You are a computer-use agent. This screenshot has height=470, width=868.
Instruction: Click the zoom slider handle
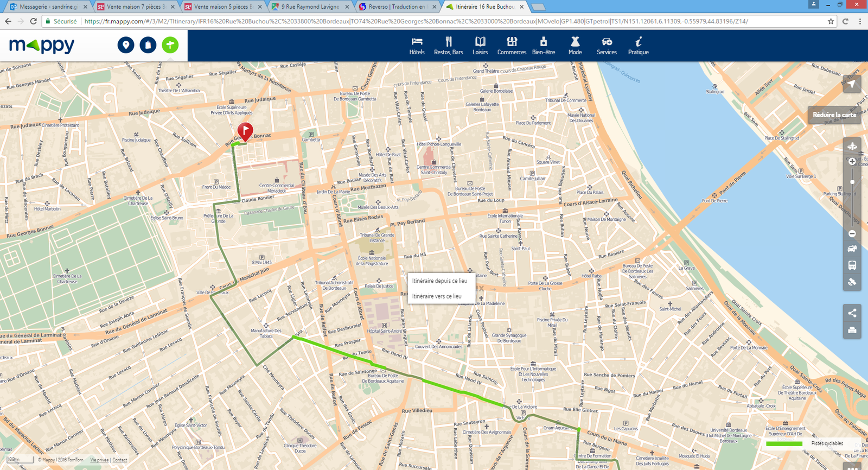tap(852, 182)
